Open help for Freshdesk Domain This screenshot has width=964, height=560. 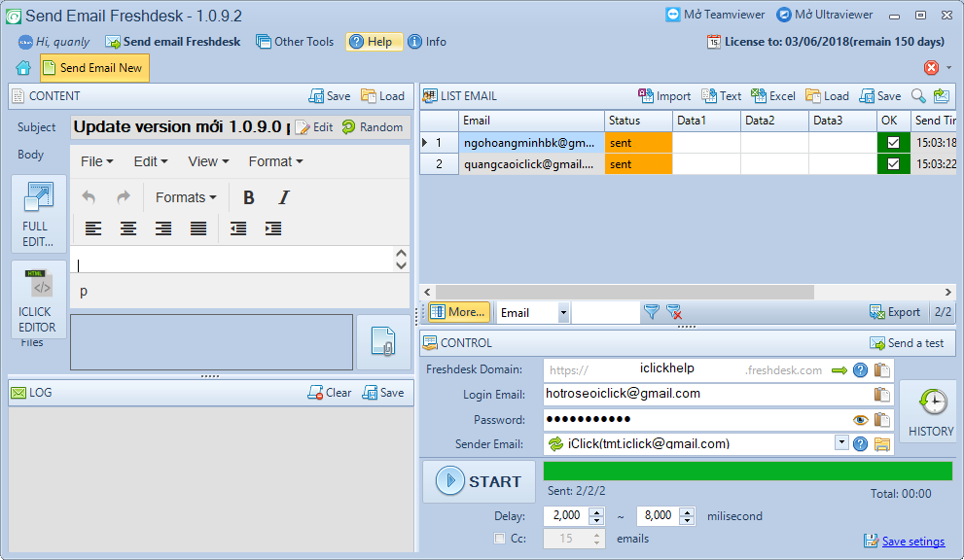coord(860,370)
